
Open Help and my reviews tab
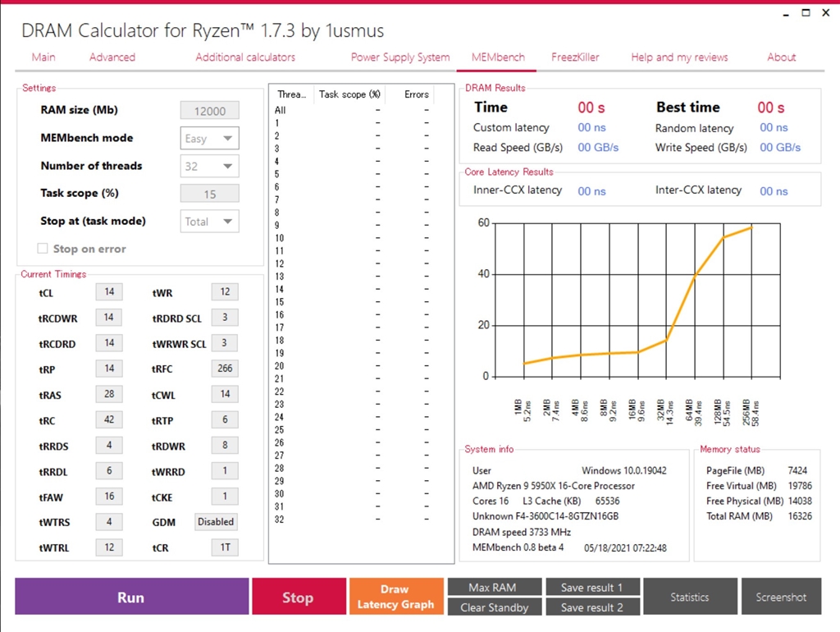(x=679, y=57)
